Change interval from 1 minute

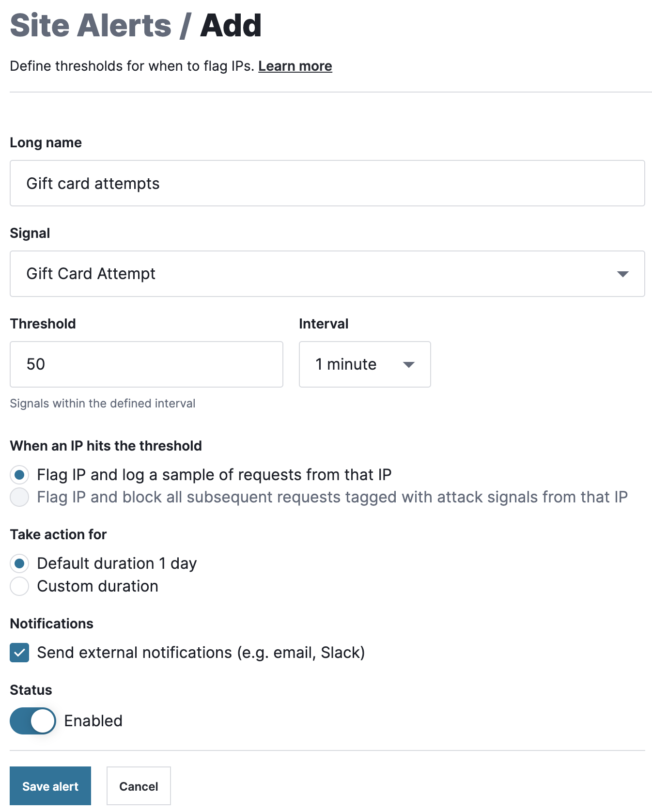tap(364, 364)
